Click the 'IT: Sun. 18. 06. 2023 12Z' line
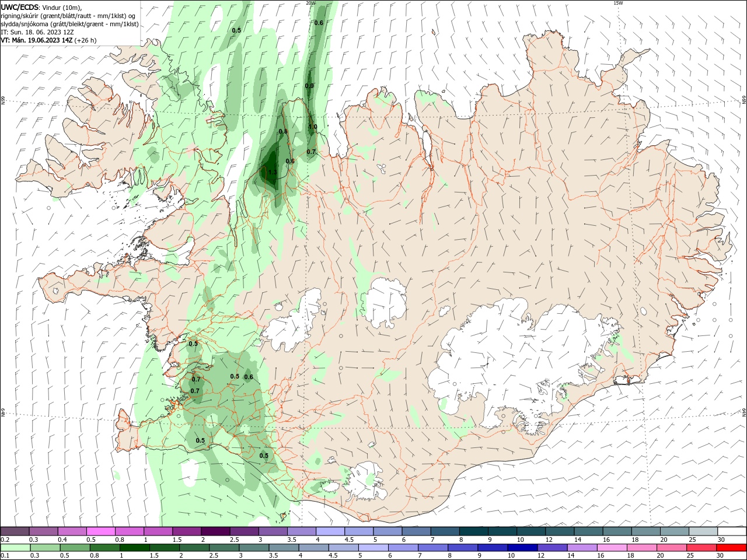Image resolution: width=747 pixels, height=560 pixels. pos(37,32)
